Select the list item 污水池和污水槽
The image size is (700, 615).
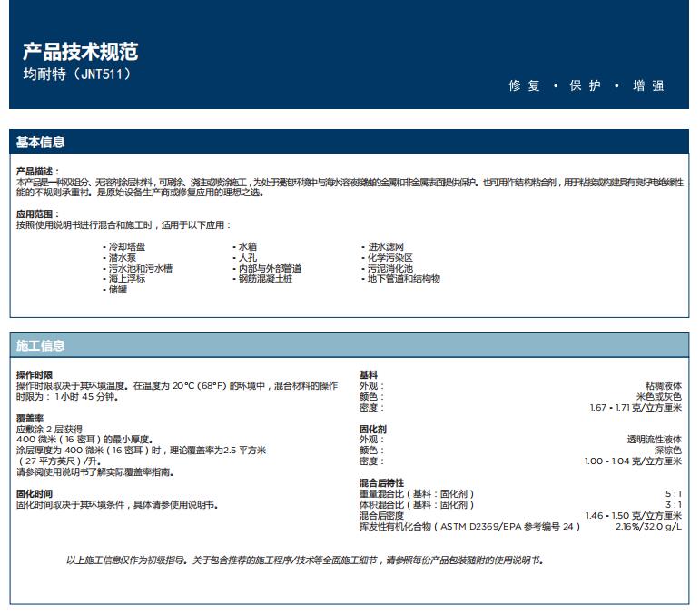click(141, 268)
